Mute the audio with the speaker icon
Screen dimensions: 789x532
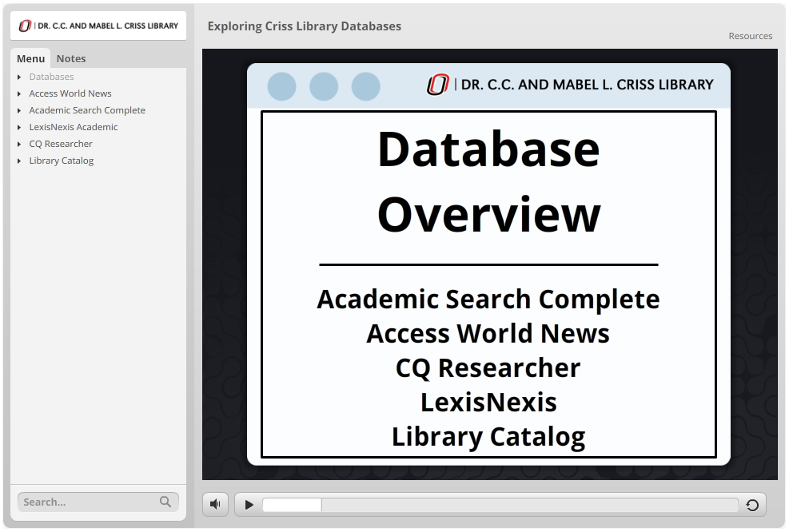[x=215, y=504]
